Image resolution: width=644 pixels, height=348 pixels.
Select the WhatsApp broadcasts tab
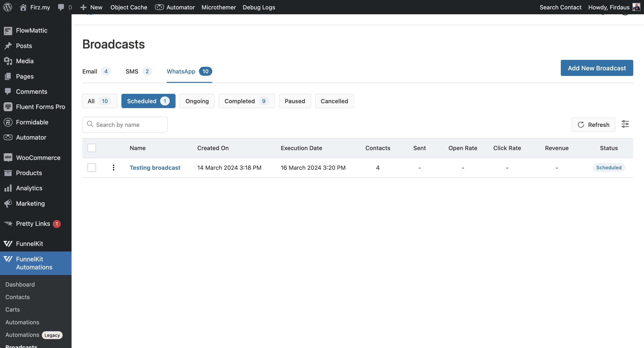pyautogui.click(x=189, y=71)
